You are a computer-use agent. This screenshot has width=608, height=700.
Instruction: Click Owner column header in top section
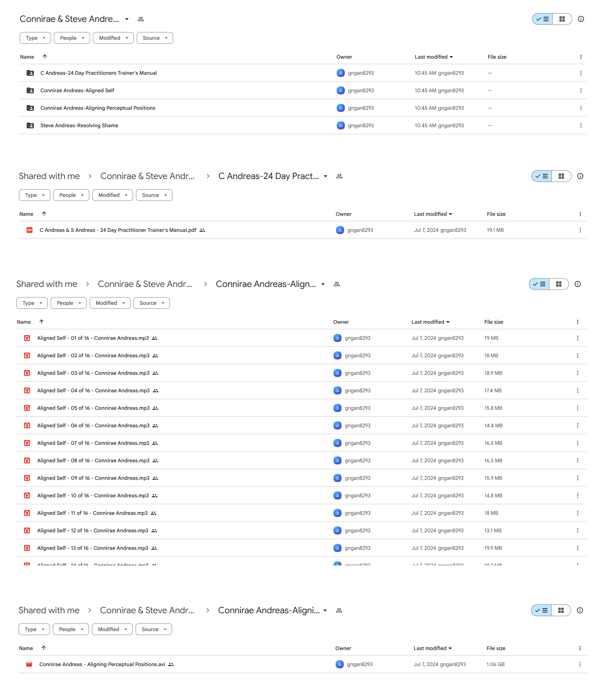tap(344, 57)
